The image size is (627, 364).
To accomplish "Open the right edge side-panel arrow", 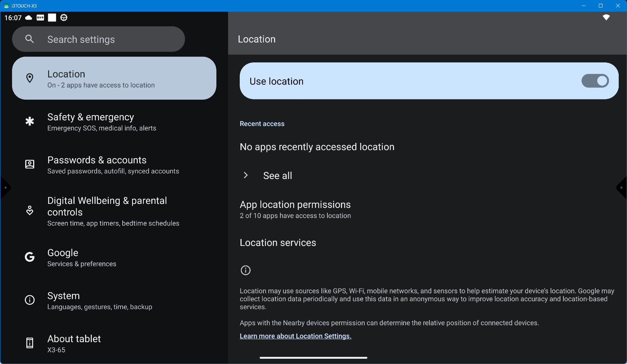I will click(x=621, y=188).
